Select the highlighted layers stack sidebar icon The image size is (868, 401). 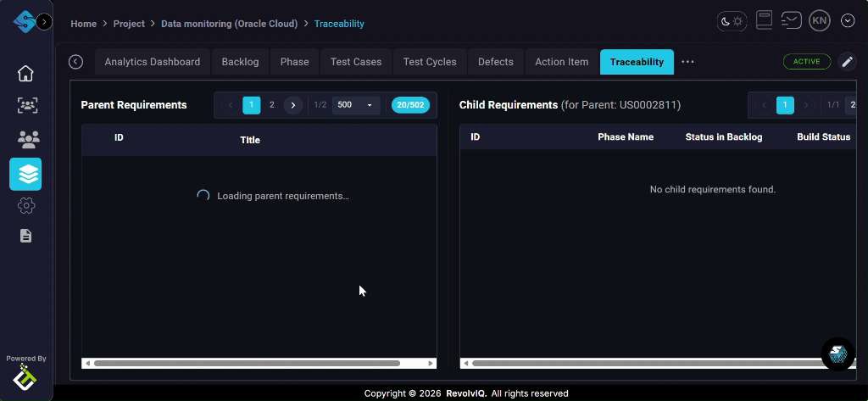(x=25, y=174)
